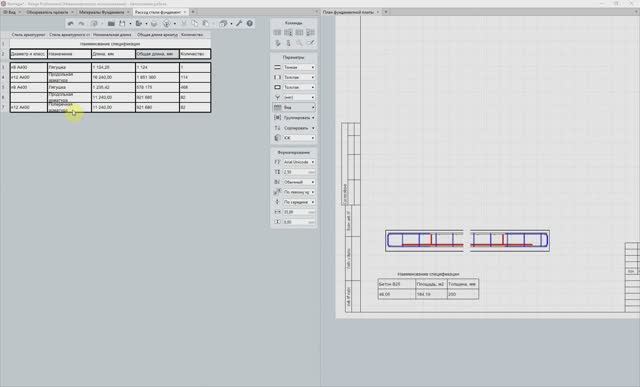
Task: Select column header Общая длина арматур
Action: [x=157, y=35]
